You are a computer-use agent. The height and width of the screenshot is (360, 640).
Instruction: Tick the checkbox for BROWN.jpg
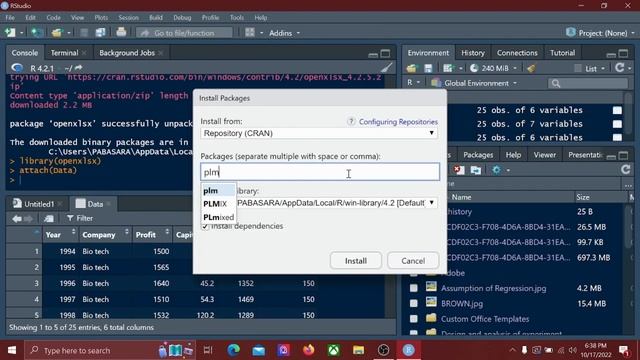413,303
